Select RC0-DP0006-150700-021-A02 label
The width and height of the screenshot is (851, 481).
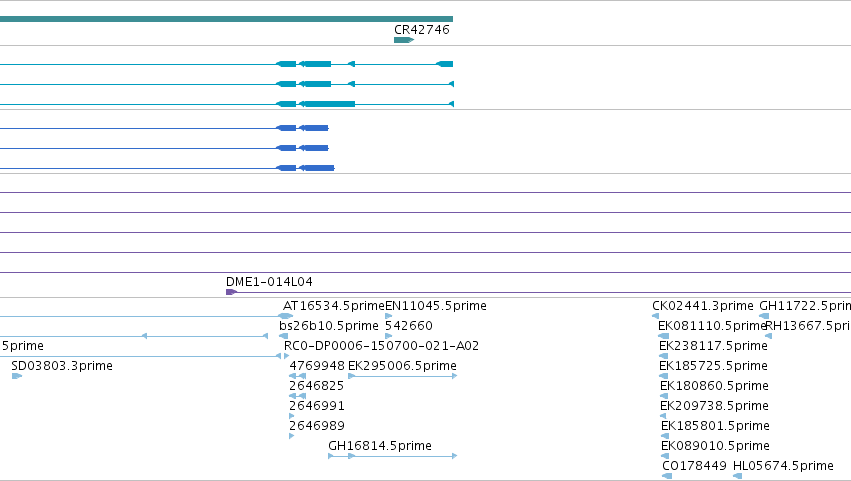(x=382, y=346)
